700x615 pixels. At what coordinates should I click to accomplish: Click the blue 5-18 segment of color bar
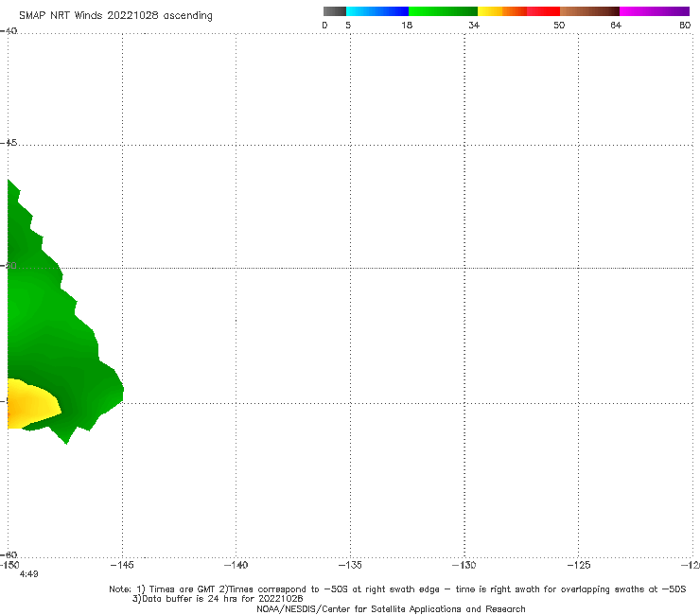(x=377, y=11)
